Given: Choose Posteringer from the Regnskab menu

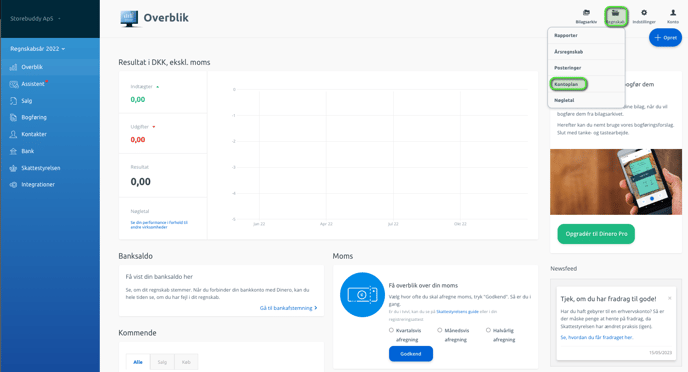Looking at the screenshot, I should [x=567, y=68].
